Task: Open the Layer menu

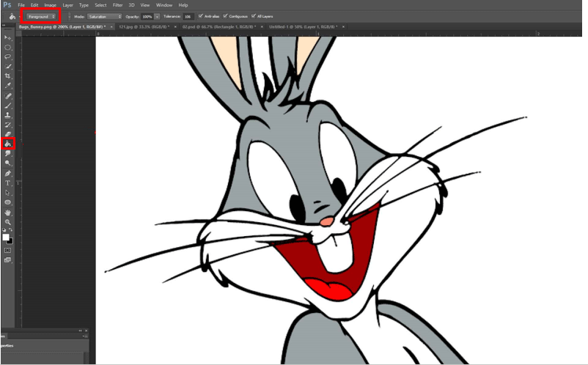Action: point(68,5)
